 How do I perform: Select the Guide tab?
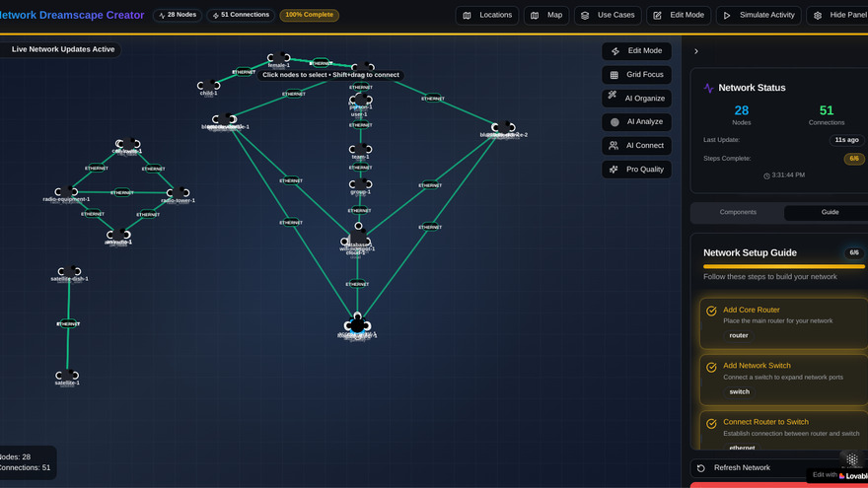coord(830,212)
